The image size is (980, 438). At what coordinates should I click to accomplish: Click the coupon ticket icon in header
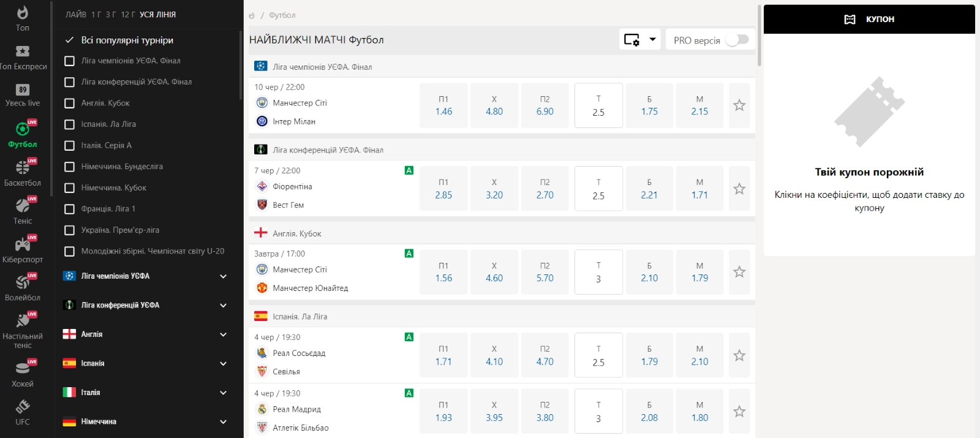coord(850,19)
